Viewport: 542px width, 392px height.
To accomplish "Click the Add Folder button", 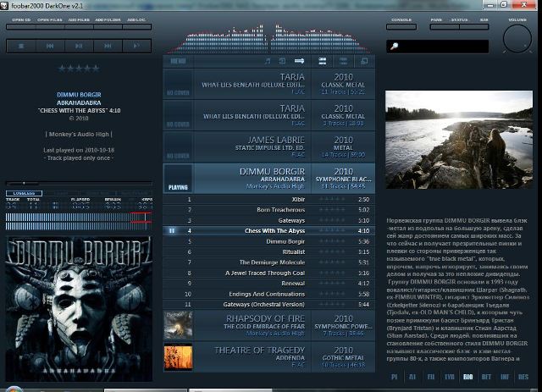I will click(x=108, y=27).
